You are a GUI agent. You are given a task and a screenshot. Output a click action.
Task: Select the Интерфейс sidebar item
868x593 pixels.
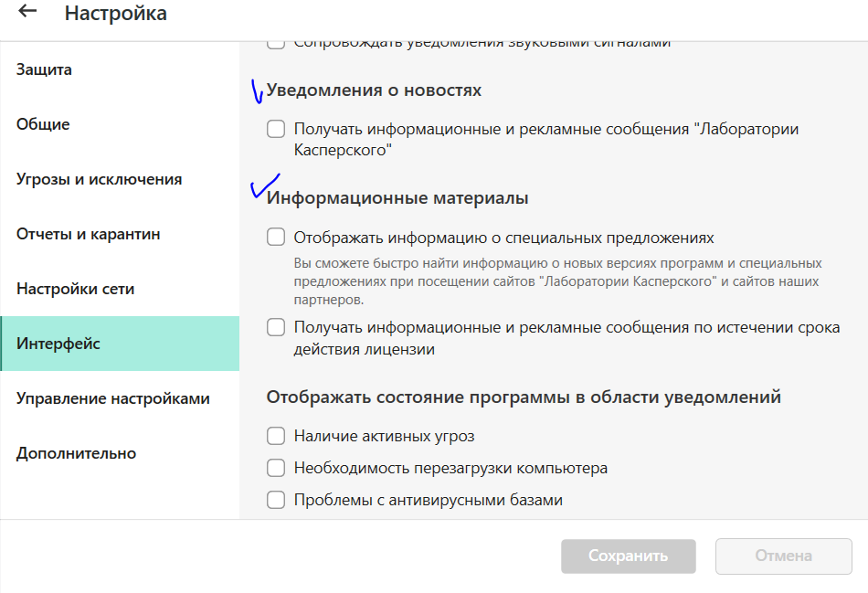pos(58,344)
